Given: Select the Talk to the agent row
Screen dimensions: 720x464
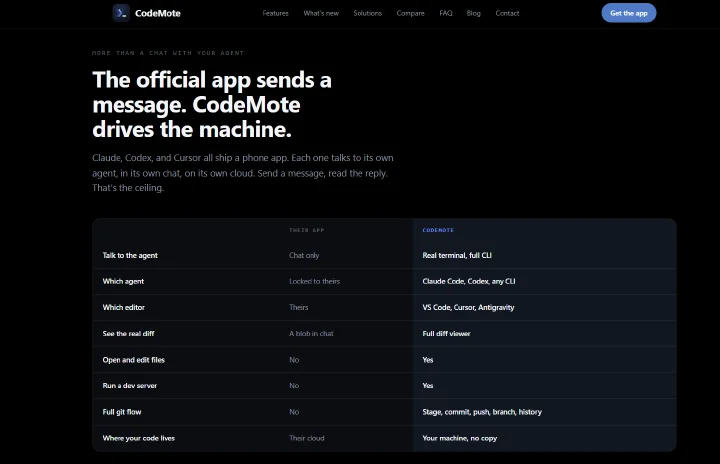Looking at the screenshot, I should click(384, 255).
